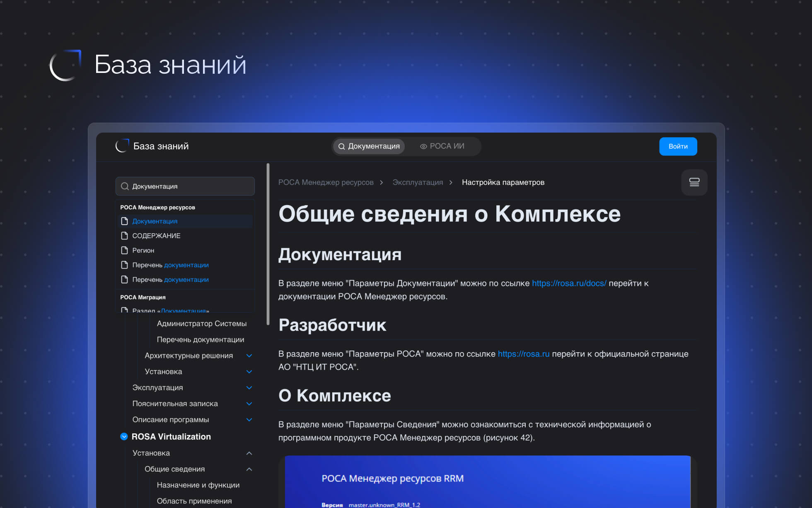812x508 pixels.
Task: Open the https://rosa.ru/docs/ link
Action: coord(569,283)
